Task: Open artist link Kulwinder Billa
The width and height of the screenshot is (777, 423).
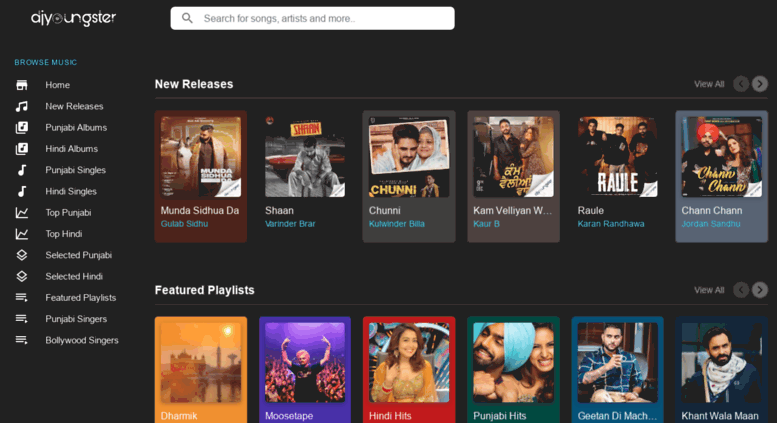Action: point(396,224)
